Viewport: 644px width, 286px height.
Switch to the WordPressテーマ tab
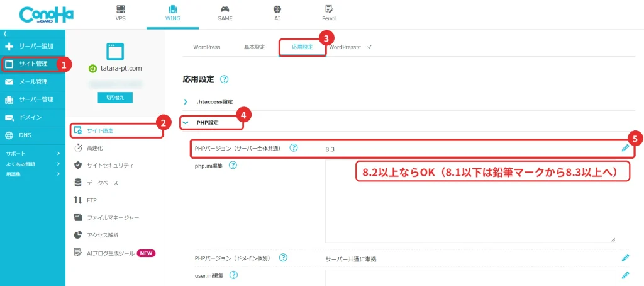pyautogui.click(x=350, y=47)
